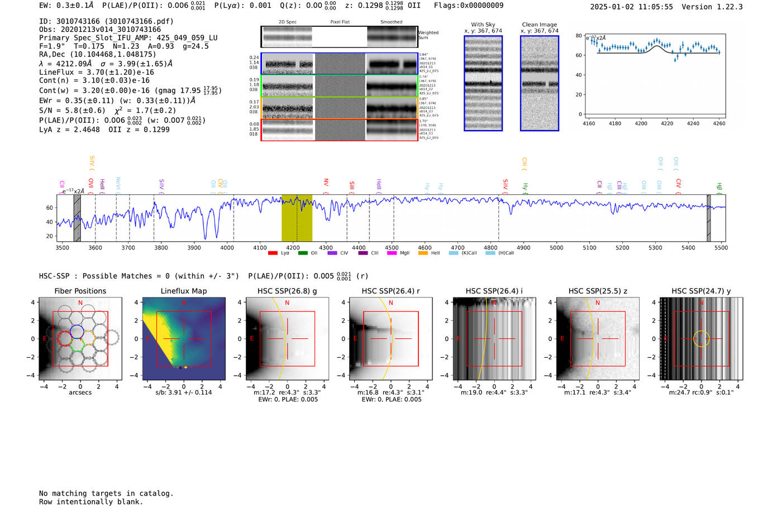
Task: Open the HSC SSP(26.4) i image
Action: (x=494, y=339)
